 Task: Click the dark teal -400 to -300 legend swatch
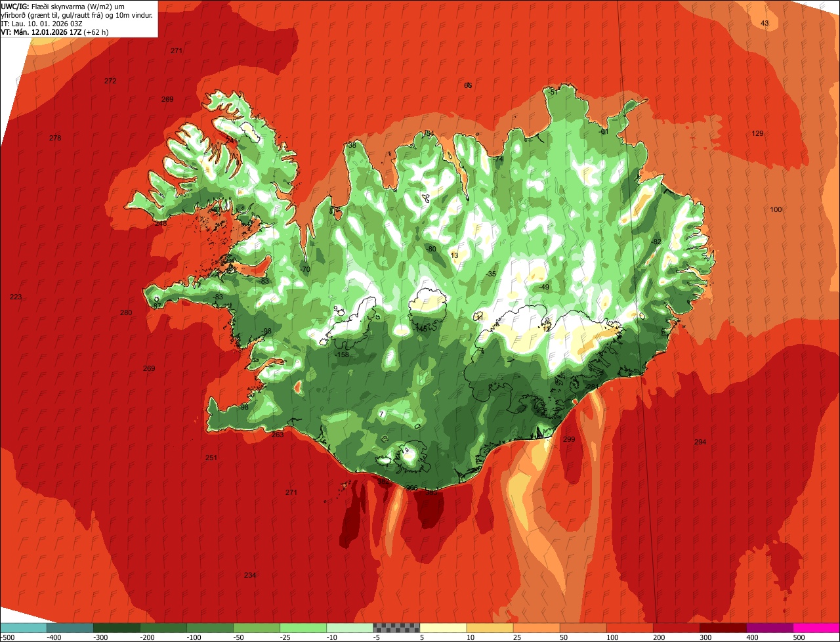point(70,628)
